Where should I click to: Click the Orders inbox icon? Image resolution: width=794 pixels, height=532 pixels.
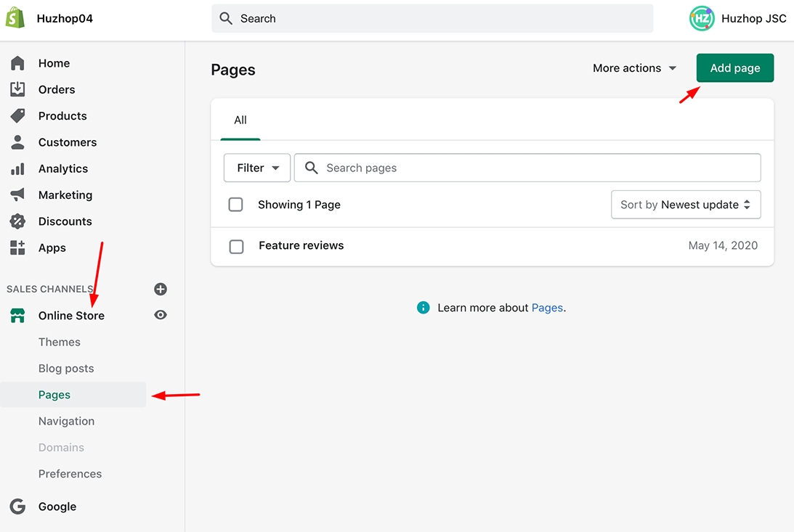(17, 89)
